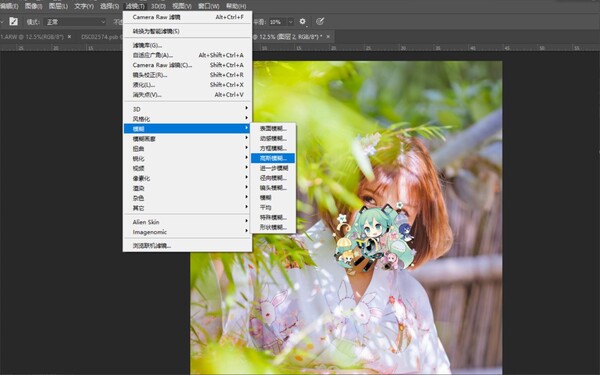Close the 1.ARW document tab

pyautogui.click(x=69, y=37)
